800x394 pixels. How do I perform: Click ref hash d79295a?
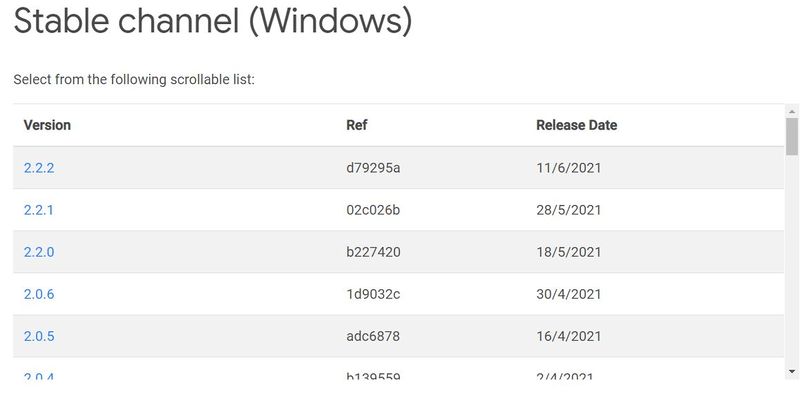pos(373,168)
